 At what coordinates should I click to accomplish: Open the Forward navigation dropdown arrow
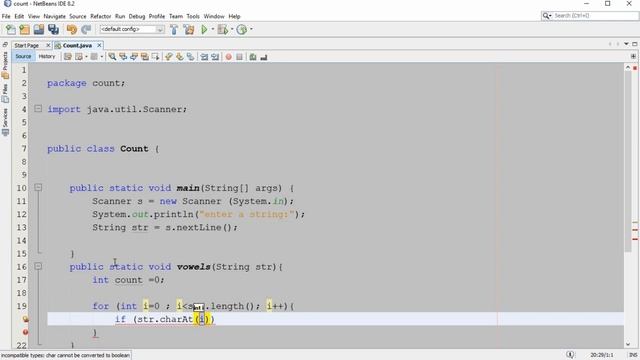(x=102, y=57)
